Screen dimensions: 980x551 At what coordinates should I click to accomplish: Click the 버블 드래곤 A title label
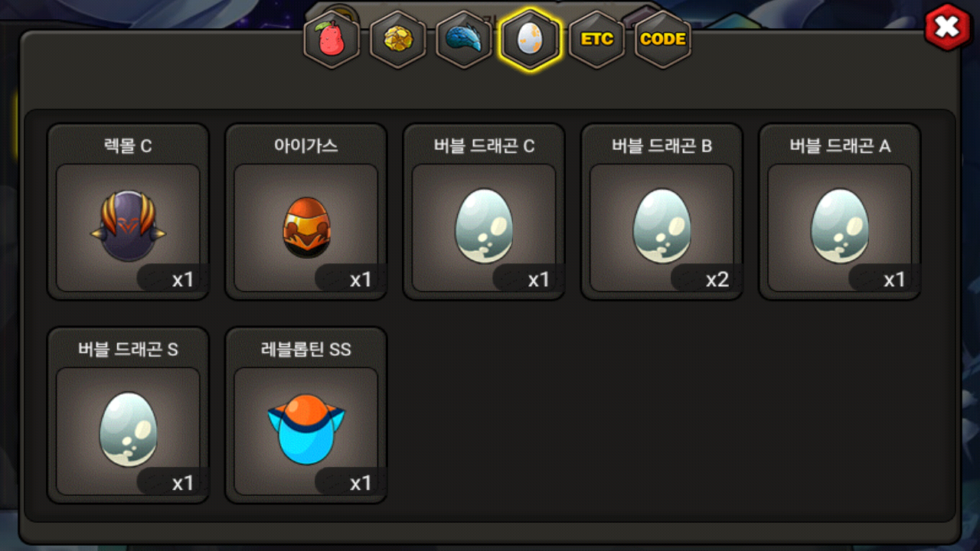click(840, 146)
